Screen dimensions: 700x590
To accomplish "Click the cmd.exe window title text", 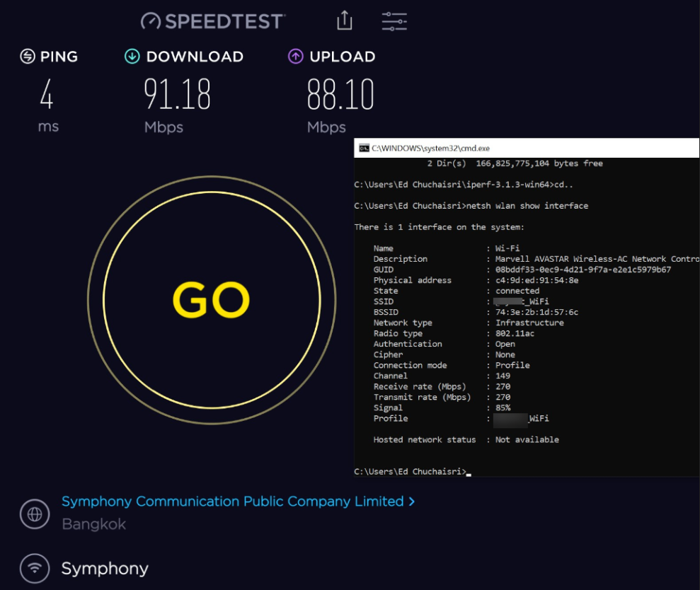I will click(x=431, y=148).
